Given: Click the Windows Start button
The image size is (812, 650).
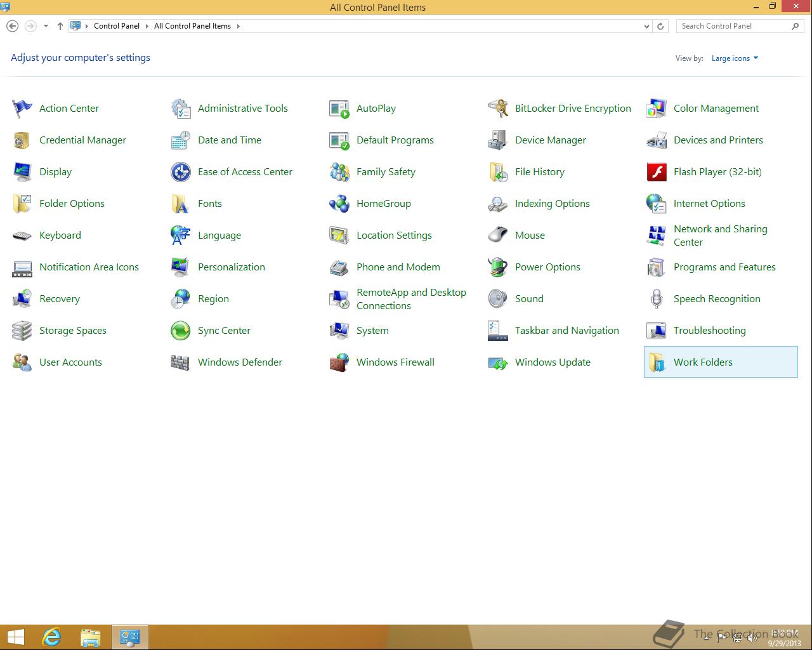Looking at the screenshot, I should [15, 637].
